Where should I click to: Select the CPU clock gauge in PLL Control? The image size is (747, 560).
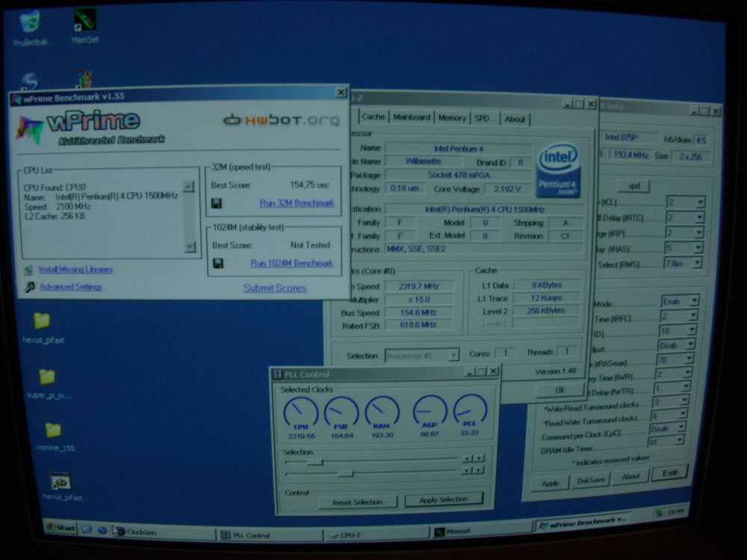[x=300, y=414]
